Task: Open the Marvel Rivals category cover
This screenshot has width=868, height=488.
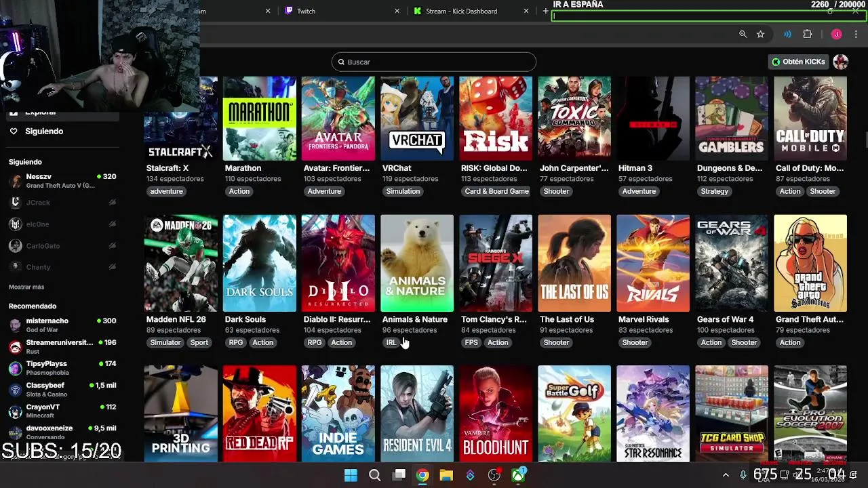Action: [x=653, y=263]
